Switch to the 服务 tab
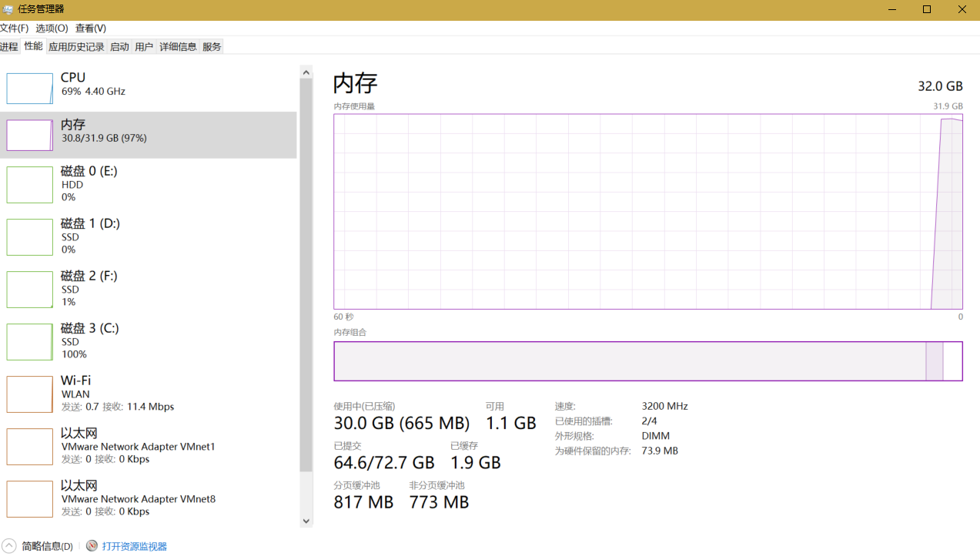The width and height of the screenshot is (980, 560). [x=212, y=47]
